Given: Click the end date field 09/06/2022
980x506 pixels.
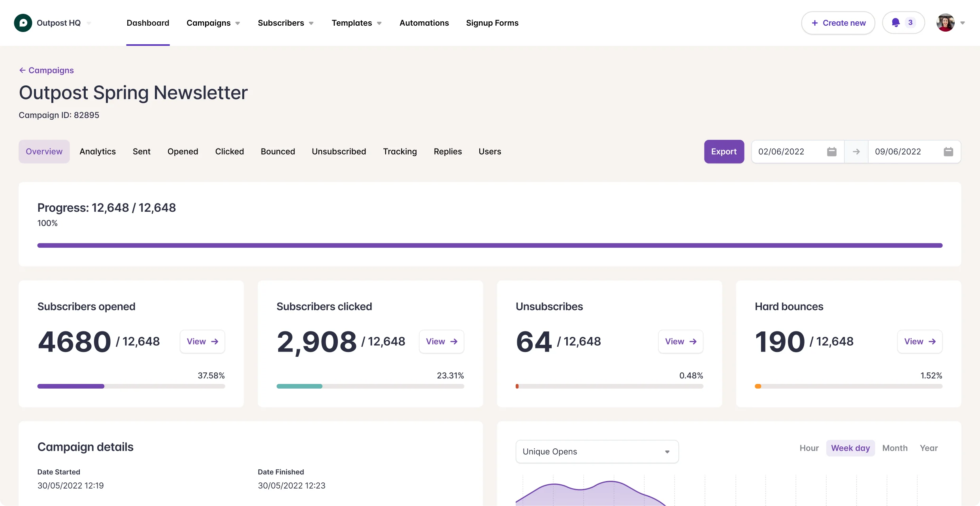Looking at the screenshot, I should [914, 152].
